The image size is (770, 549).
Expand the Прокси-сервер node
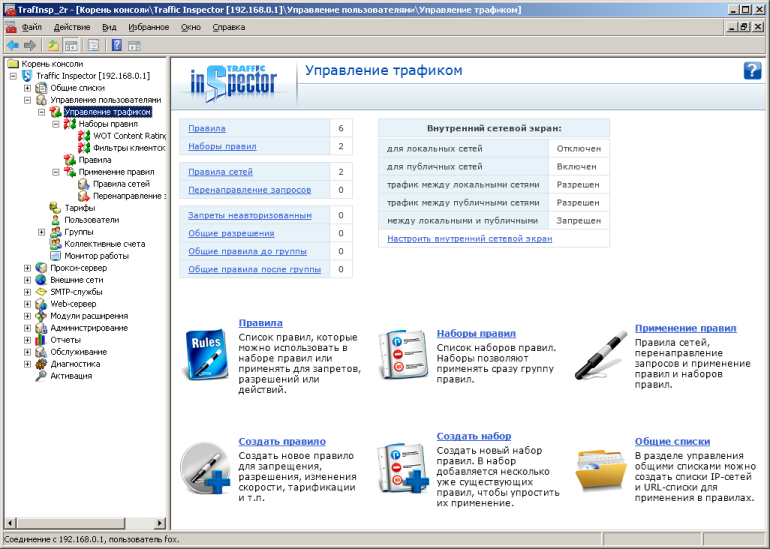[28, 268]
